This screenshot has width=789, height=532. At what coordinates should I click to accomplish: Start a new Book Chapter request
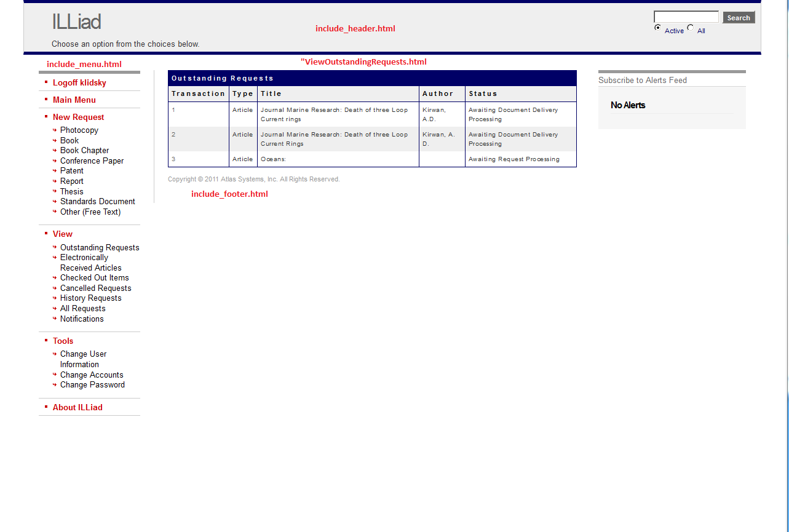[84, 150]
